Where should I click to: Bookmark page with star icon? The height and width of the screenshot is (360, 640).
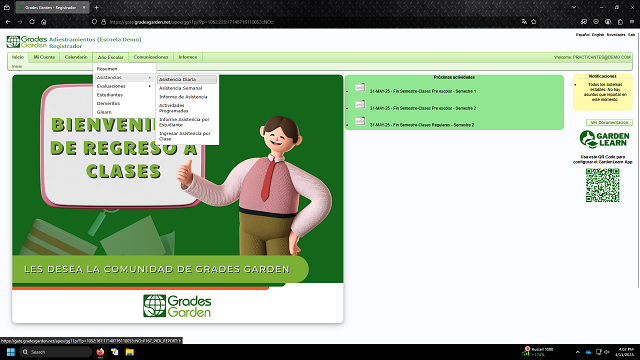point(534,22)
